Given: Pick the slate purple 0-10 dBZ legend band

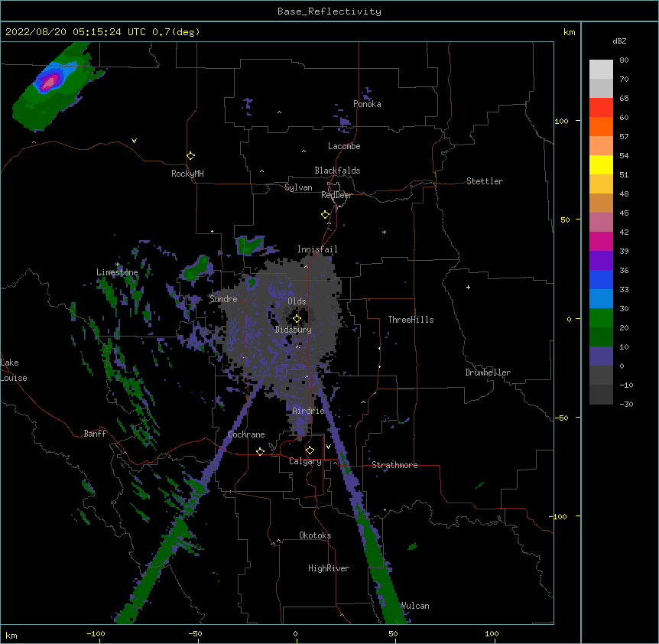Looking at the screenshot, I should pos(601,356).
